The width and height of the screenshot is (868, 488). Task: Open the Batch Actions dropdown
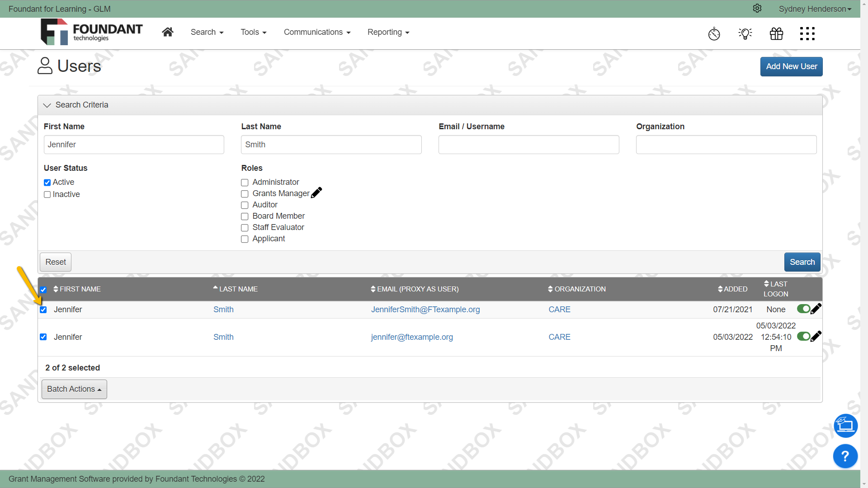coord(74,389)
